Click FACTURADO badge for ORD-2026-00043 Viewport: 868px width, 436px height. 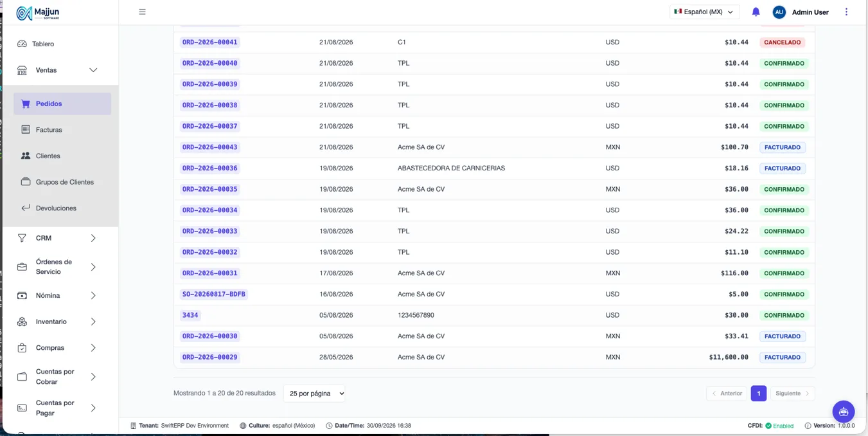(x=783, y=147)
